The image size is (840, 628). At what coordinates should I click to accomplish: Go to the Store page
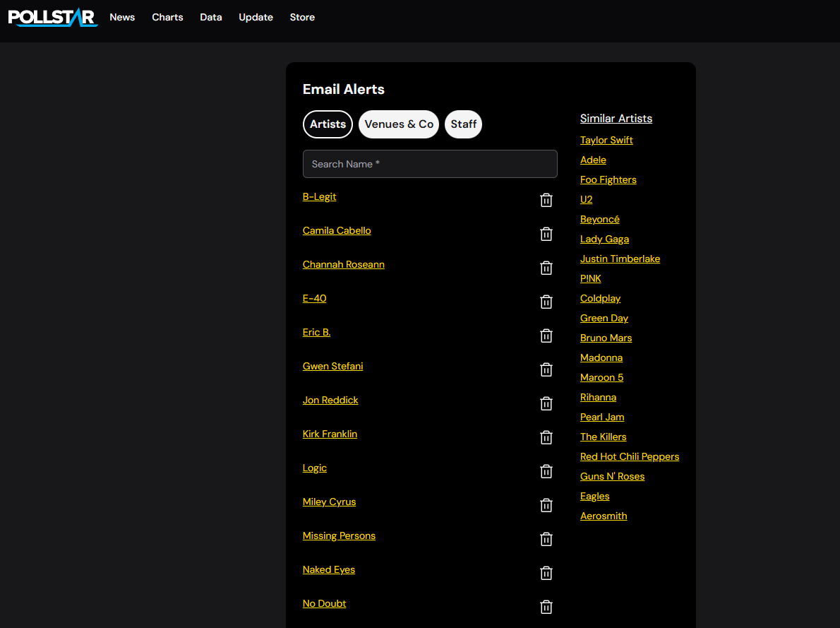302,17
